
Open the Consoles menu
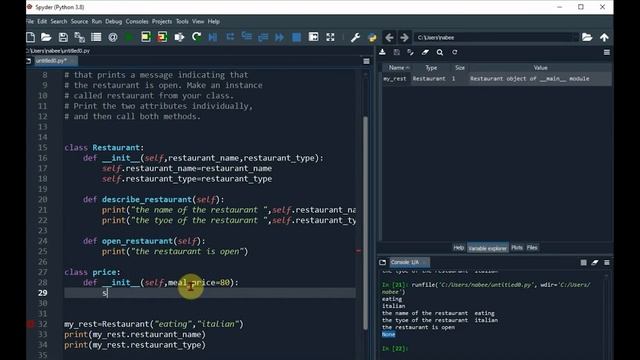tap(137, 21)
